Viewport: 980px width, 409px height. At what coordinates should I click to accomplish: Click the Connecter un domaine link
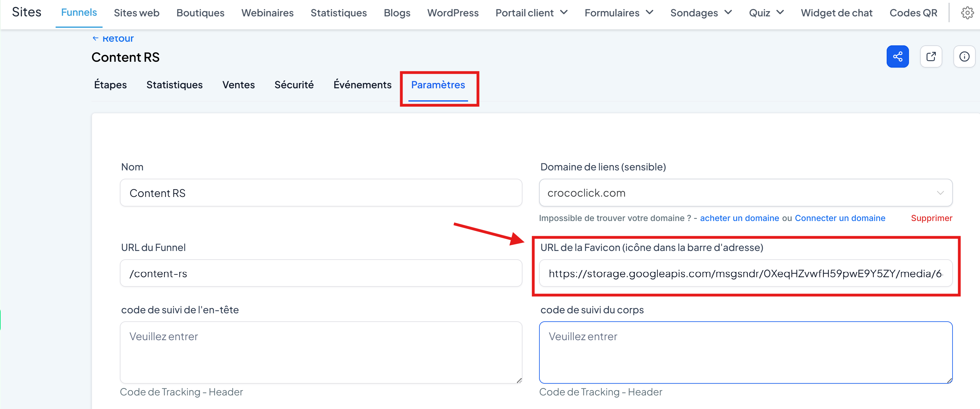point(840,218)
